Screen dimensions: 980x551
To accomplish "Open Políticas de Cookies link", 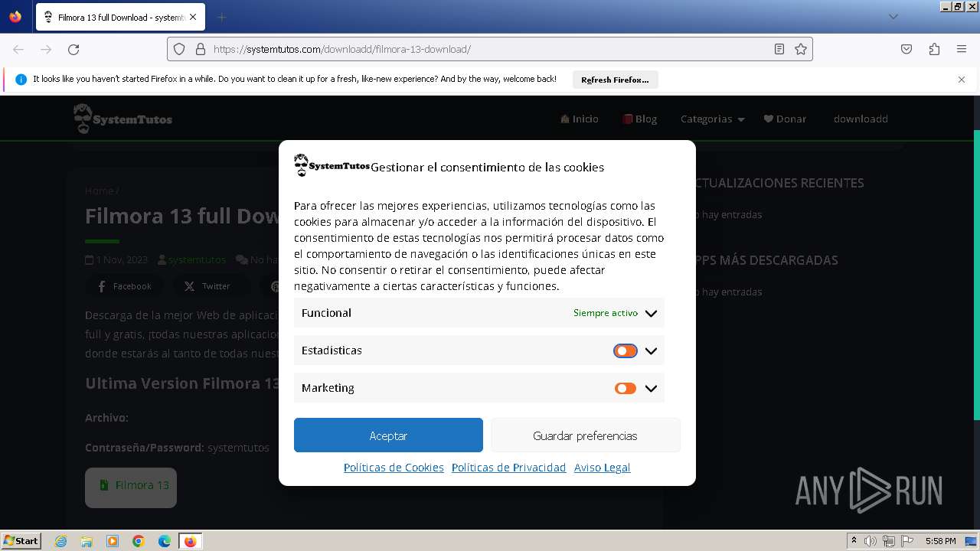I will (394, 468).
